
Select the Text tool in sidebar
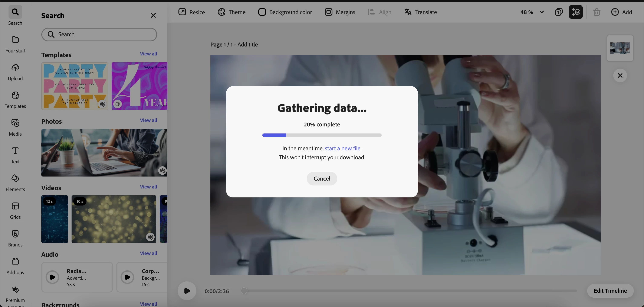tap(15, 155)
